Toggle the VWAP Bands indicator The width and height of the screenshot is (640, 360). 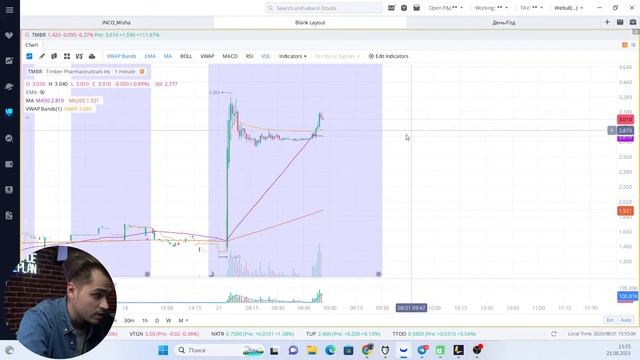[121, 56]
